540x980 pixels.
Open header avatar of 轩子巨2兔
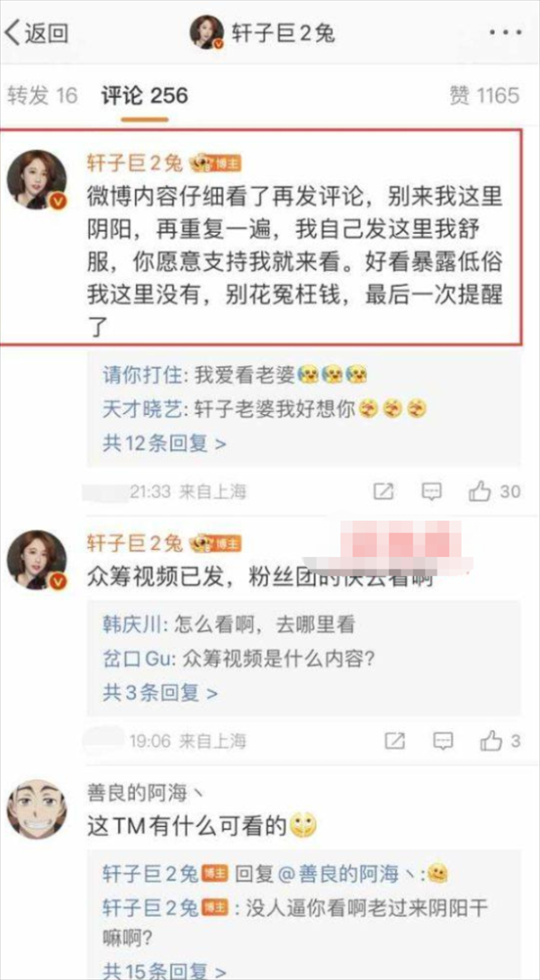[x=207, y=31]
